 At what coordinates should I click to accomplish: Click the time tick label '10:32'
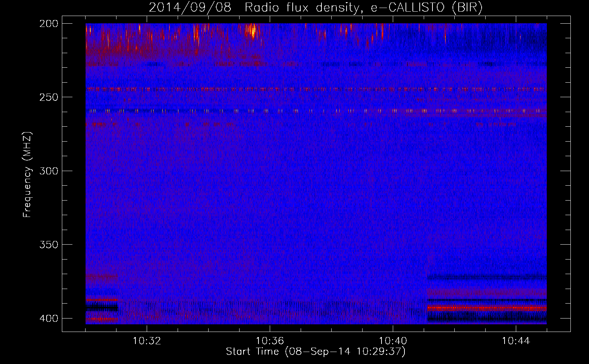tap(147, 341)
